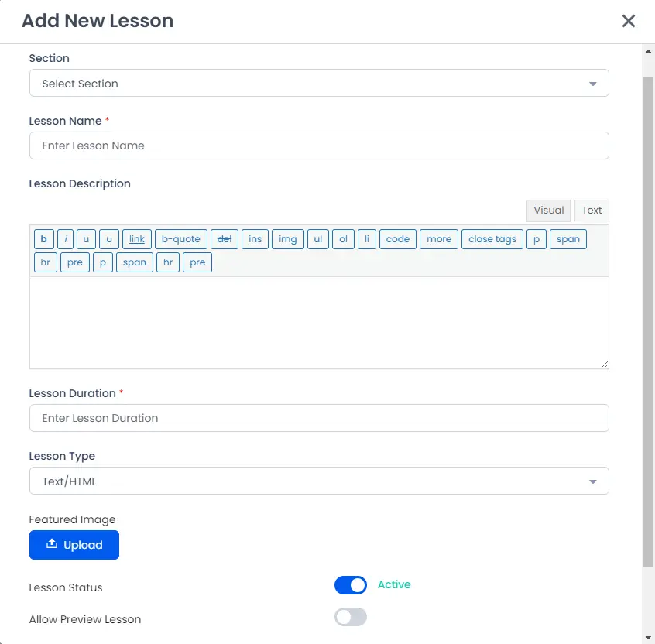Open the Select Section dropdown
This screenshot has width=655, height=644.
(319, 84)
